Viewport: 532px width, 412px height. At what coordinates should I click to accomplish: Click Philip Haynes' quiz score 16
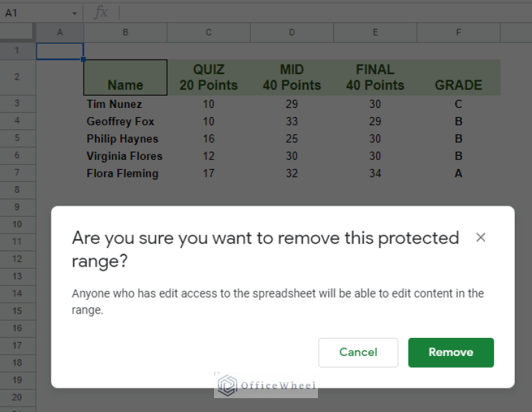pyautogui.click(x=209, y=138)
